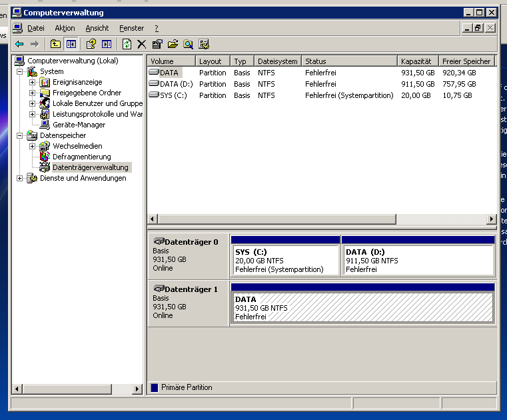Click the Dienste und Anwendungen icon
This screenshot has height=420, width=507.
(x=32, y=178)
